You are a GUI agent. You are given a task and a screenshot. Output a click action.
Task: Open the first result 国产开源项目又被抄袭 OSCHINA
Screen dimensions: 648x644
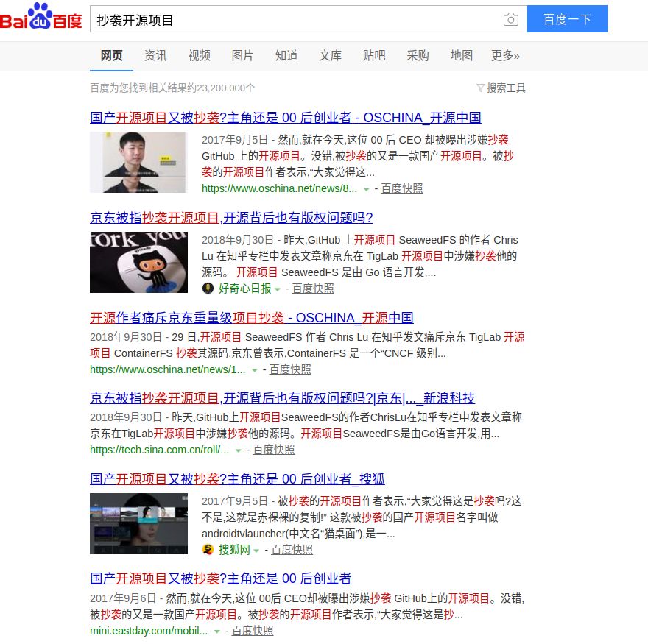[x=286, y=118]
